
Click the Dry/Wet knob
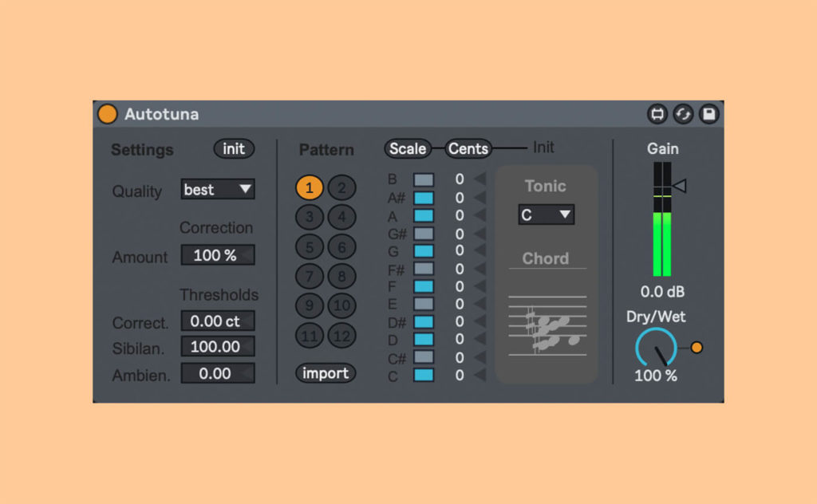[x=656, y=347]
